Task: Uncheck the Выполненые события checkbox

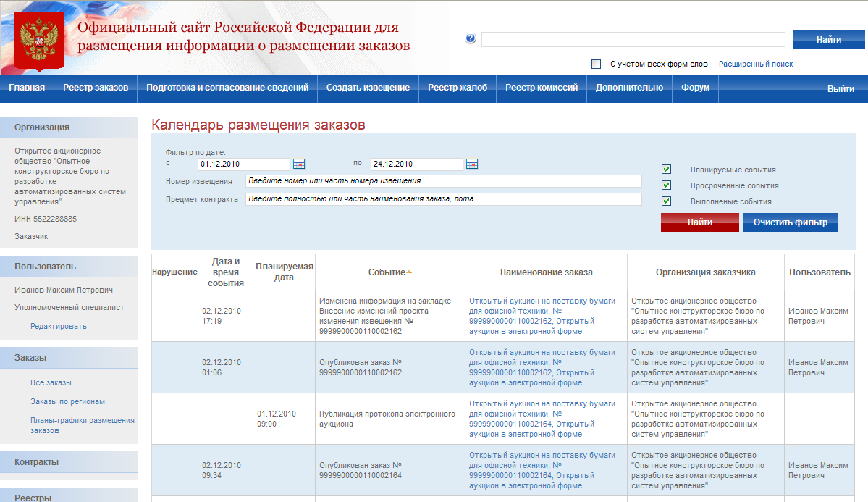Action: point(667,201)
